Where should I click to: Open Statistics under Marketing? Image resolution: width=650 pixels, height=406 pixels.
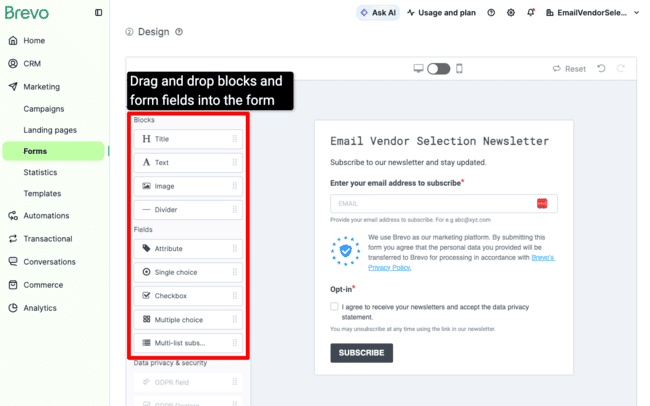click(x=40, y=172)
